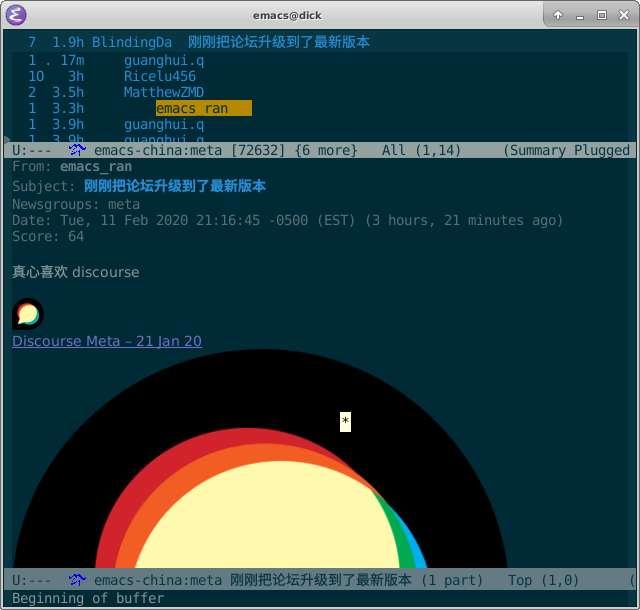The image size is (640, 610).
Task: Click 'emacs-china:meta' in the article mode line
Action: point(158,580)
